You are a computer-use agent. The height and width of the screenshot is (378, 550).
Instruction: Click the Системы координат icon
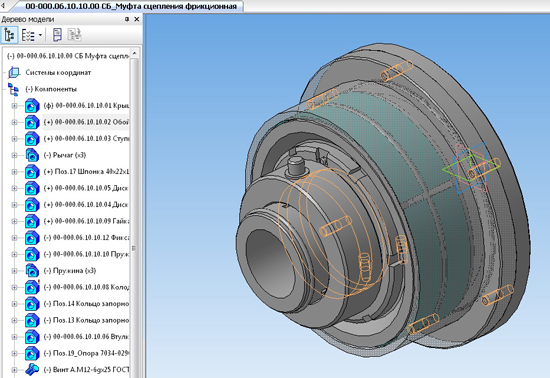pos(14,73)
